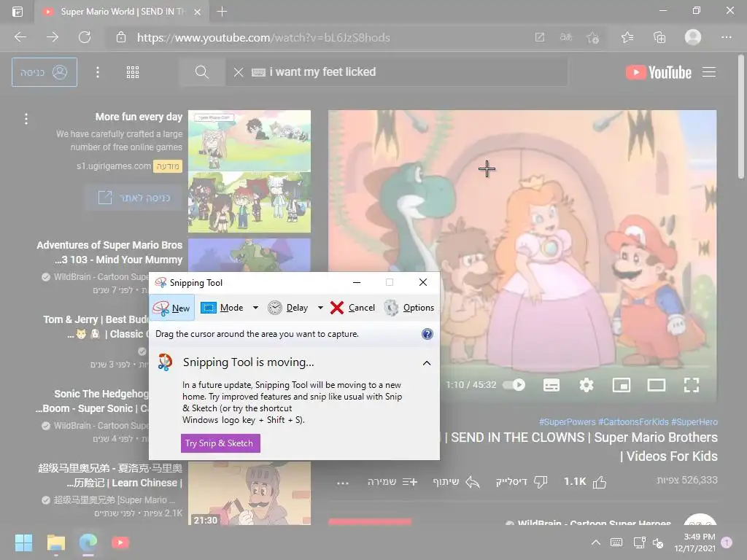Open the Mode dropdown arrow
Screen dimensions: 747x560
[x=256, y=308]
